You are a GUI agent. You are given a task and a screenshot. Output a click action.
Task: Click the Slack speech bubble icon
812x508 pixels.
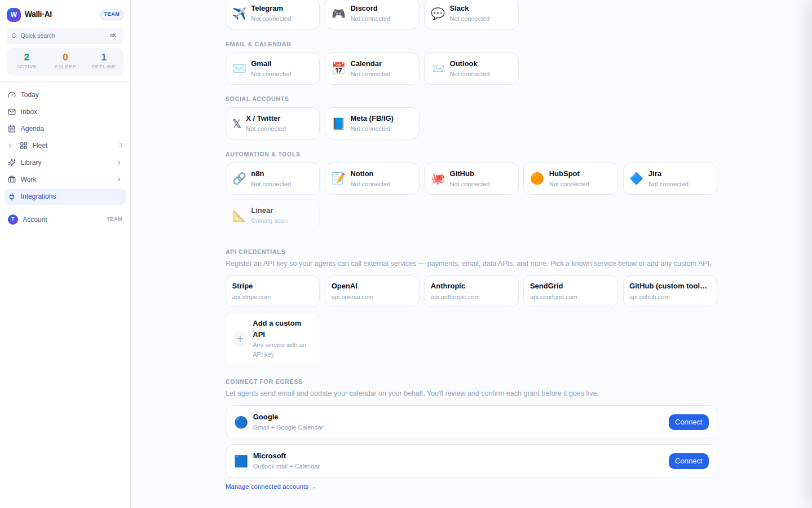[x=438, y=14]
